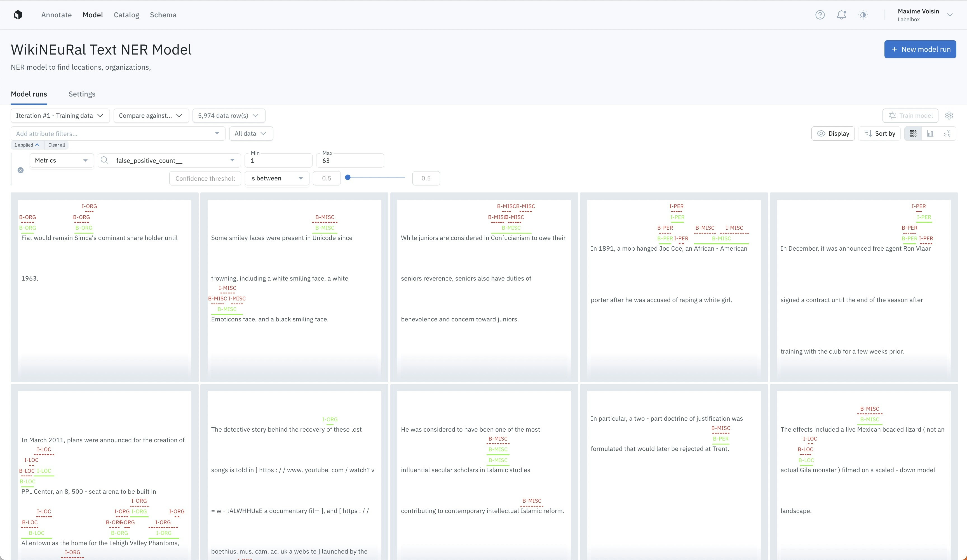Open the help question mark icon
The image size is (967, 560).
pos(820,15)
